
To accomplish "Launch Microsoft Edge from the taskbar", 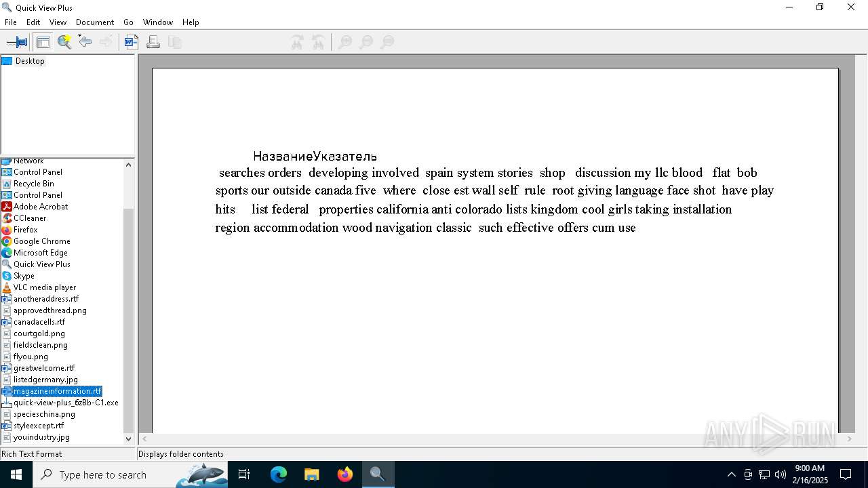I will click(x=279, y=474).
